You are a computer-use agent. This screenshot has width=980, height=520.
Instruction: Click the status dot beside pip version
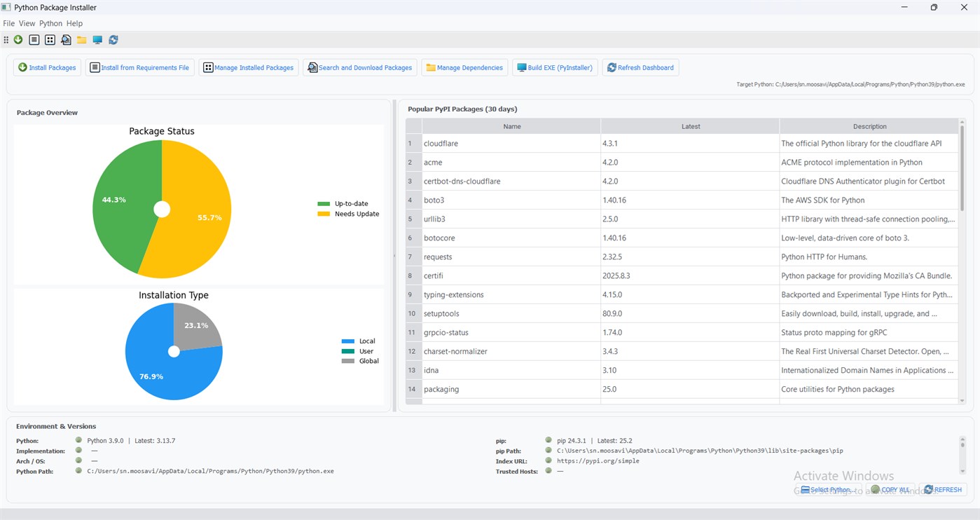point(548,440)
